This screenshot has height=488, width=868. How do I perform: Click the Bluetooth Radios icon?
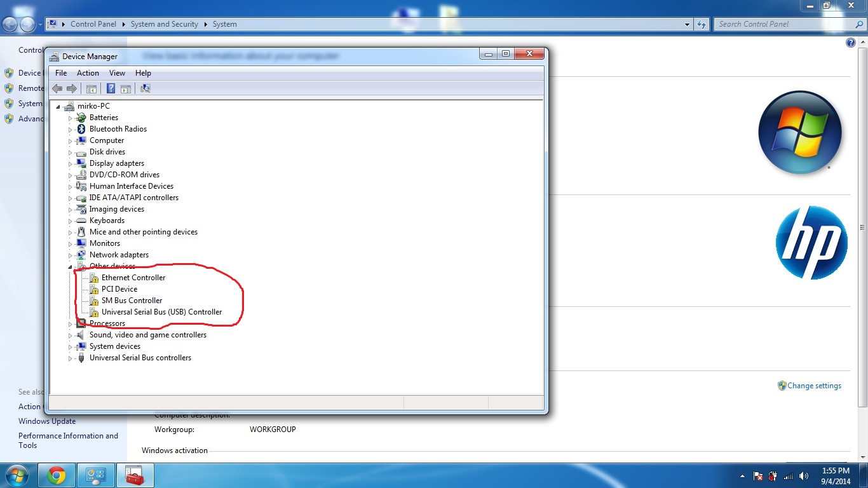tap(81, 129)
